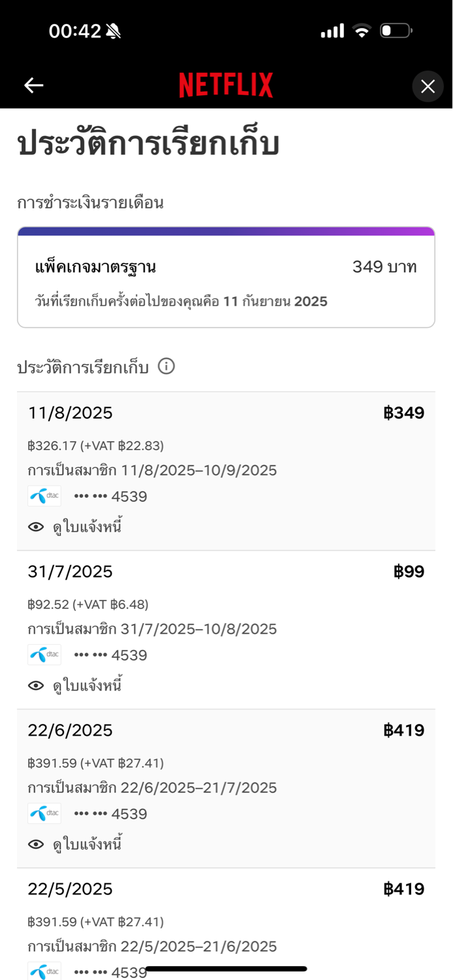Open ดูใบแจ้งหนี้ for the ฿99 charge

click(88, 685)
